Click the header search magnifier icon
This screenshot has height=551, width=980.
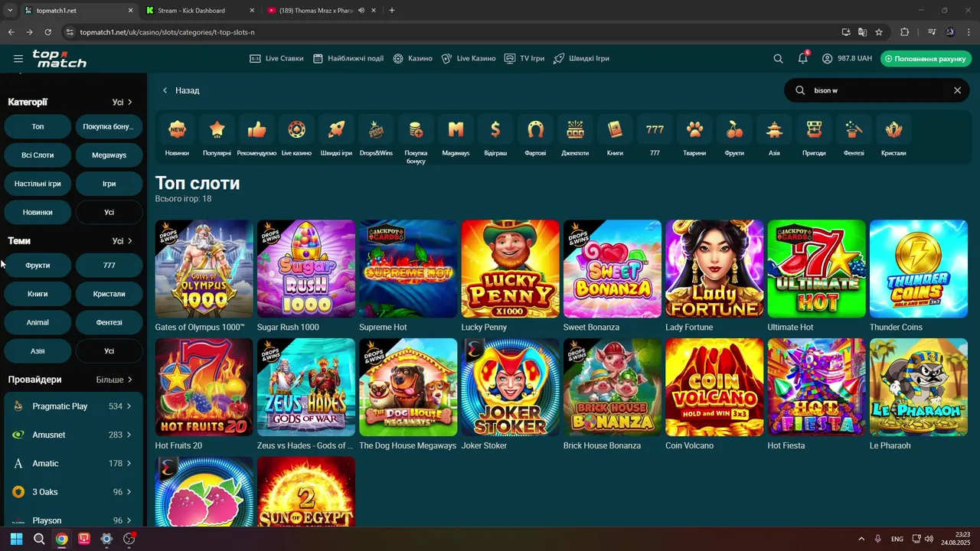pos(778,58)
